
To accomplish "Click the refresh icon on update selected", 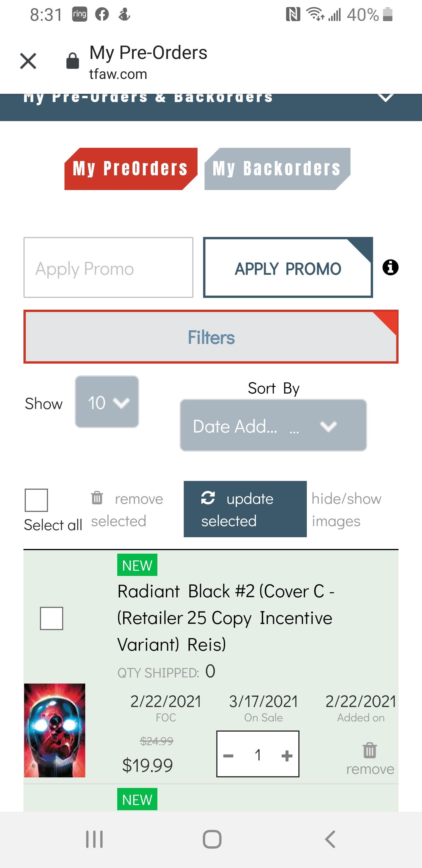I will point(208,498).
